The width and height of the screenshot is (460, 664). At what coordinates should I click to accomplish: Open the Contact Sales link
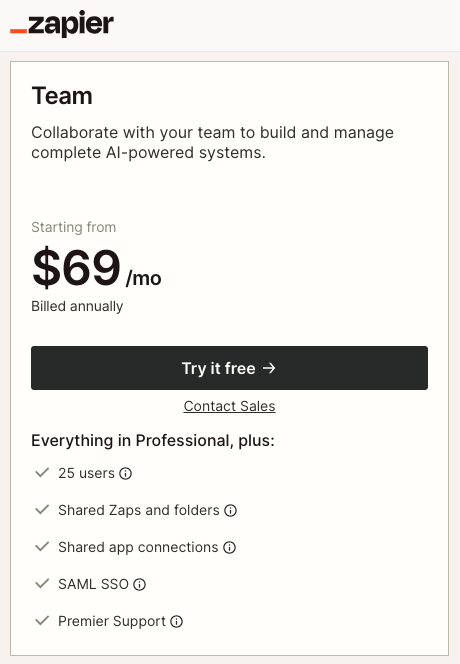(229, 406)
